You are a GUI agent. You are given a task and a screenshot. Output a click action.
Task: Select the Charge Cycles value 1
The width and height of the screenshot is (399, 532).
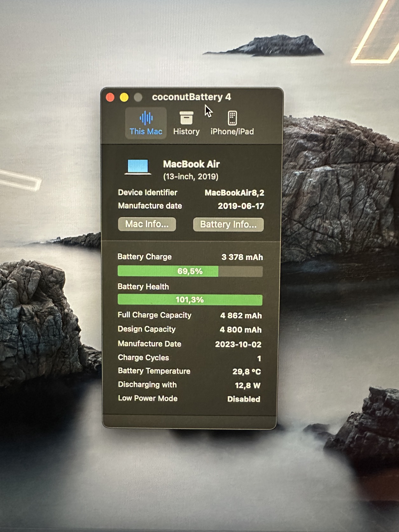pyautogui.click(x=259, y=359)
